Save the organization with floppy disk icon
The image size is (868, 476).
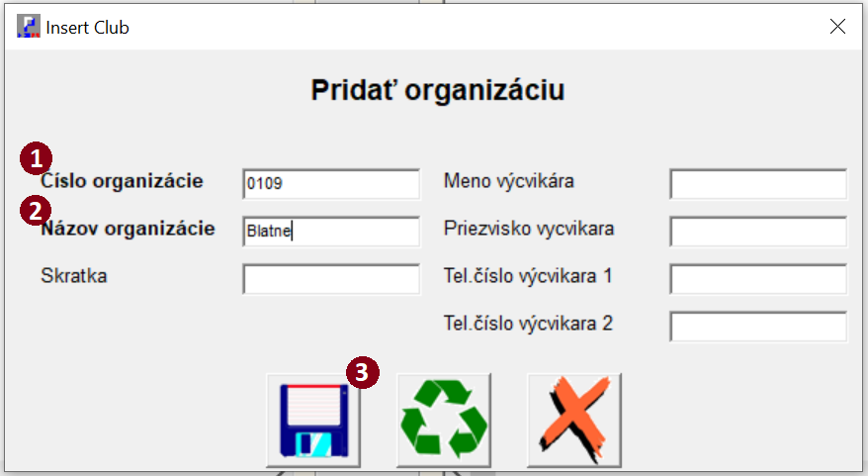point(313,421)
